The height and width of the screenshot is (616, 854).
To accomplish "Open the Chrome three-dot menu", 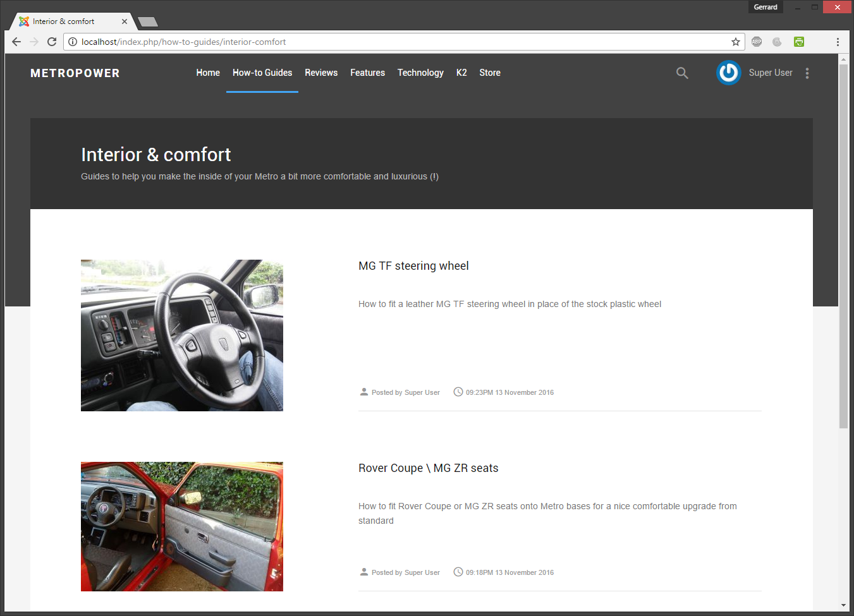I will pos(838,42).
